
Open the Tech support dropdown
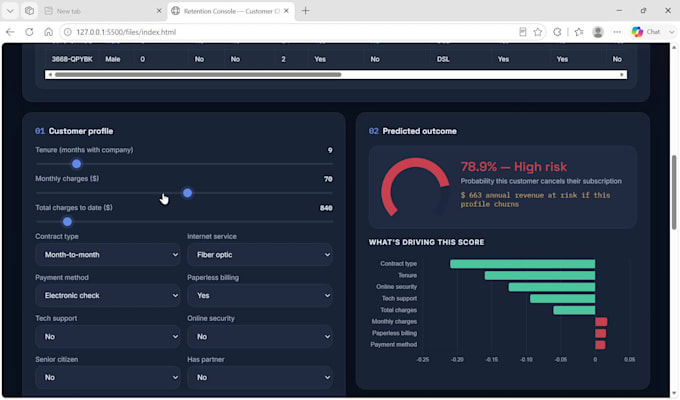(x=108, y=337)
